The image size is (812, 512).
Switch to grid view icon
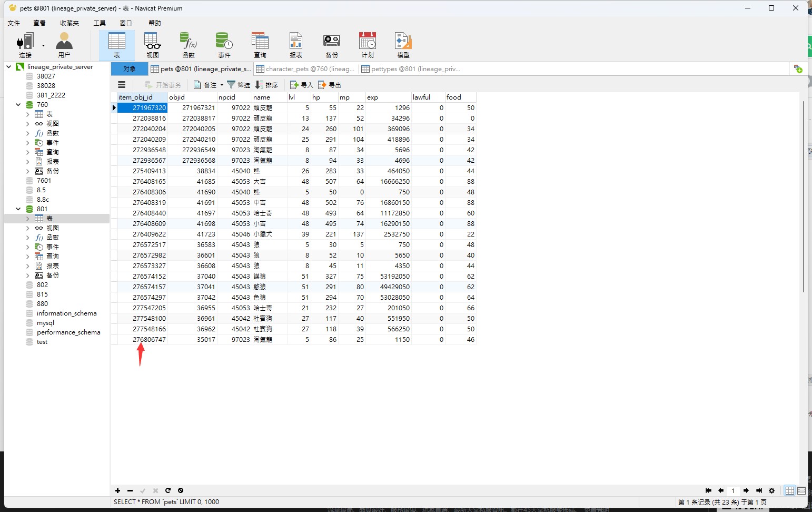[x=790, y=490]
